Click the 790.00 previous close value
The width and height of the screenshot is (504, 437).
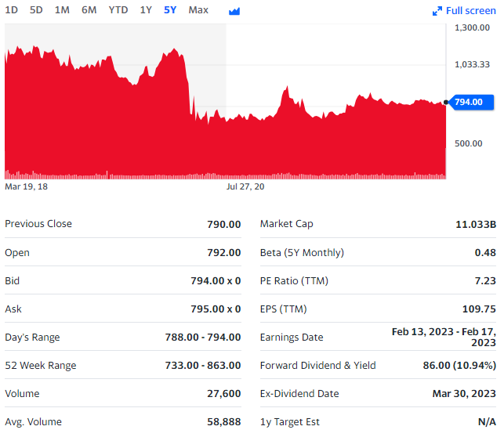[223, 224]
